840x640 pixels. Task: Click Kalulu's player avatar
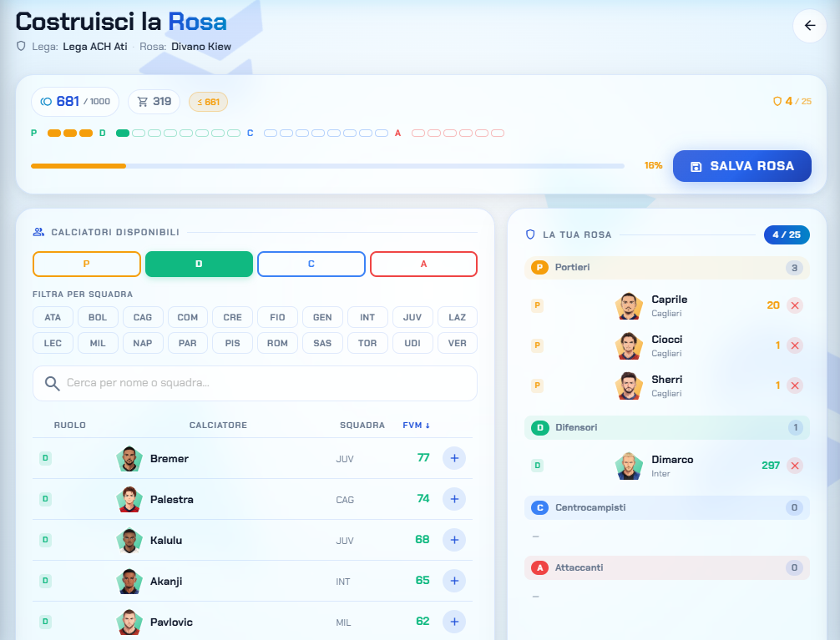[129, 540]
